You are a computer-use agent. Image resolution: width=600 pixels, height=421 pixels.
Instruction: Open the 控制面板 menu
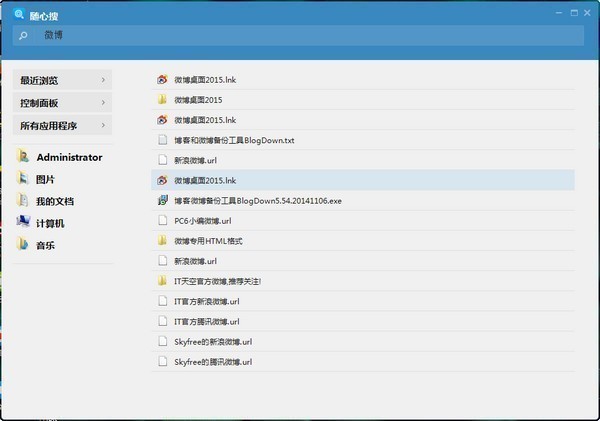coord(62,103)
